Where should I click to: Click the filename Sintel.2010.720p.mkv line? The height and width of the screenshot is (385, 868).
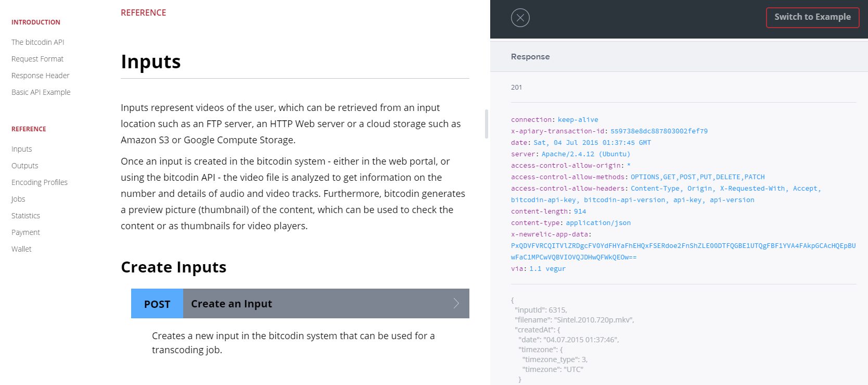coord(575,320)
